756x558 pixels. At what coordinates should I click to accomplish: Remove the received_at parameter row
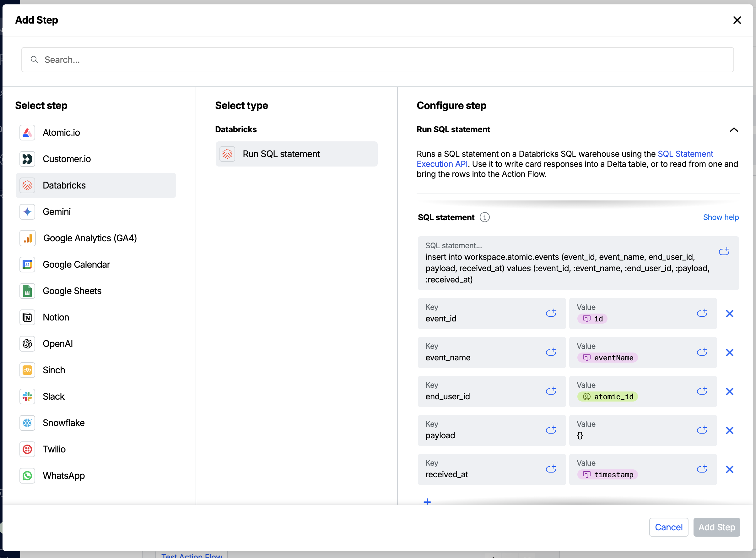click(729, 469)
